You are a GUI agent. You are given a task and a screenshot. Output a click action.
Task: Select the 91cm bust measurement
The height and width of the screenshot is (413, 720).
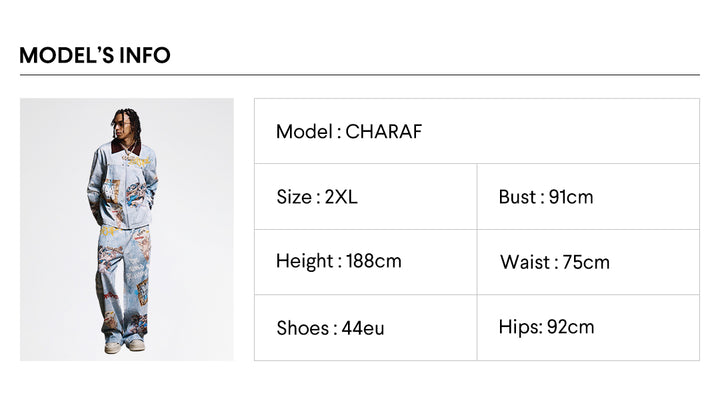click(571, 197)
